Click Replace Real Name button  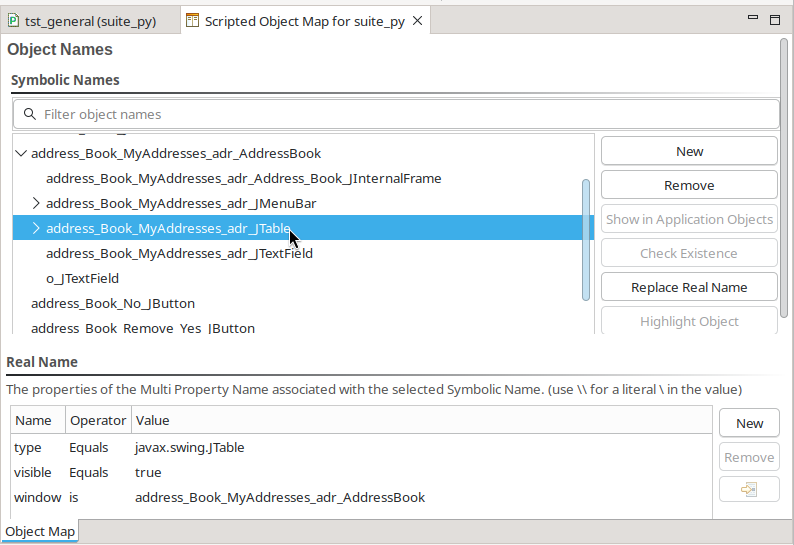coord(689,288)
